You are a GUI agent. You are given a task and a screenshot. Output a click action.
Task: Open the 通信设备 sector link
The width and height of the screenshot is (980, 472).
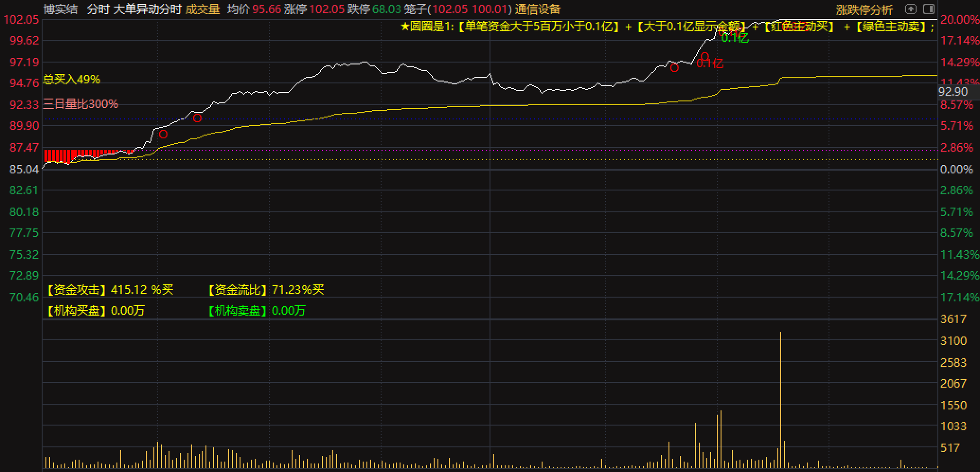537,9
